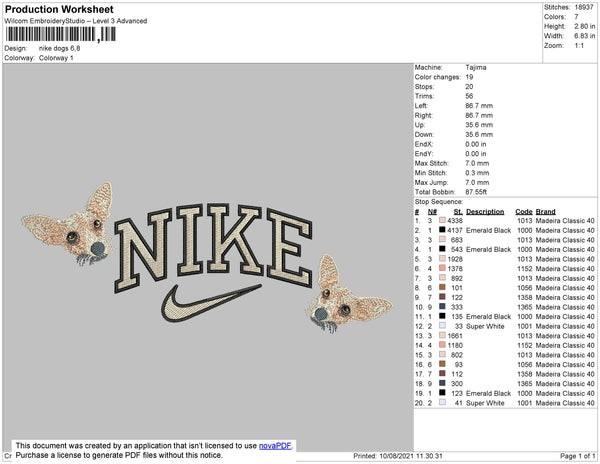Click the "Page 1 of 1" footer text
Image resolution: width=600 pixels, height=464 pixels.
click(577, 456)
